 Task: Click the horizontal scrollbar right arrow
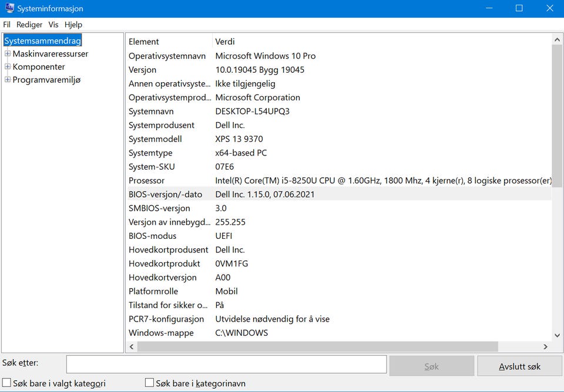pos(546,347)
